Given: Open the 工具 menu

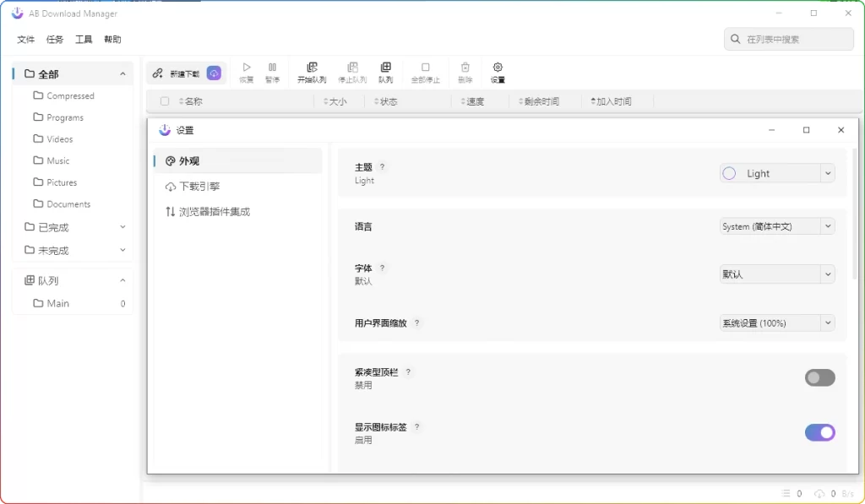Looking at the screenshot, I should 83,39.
